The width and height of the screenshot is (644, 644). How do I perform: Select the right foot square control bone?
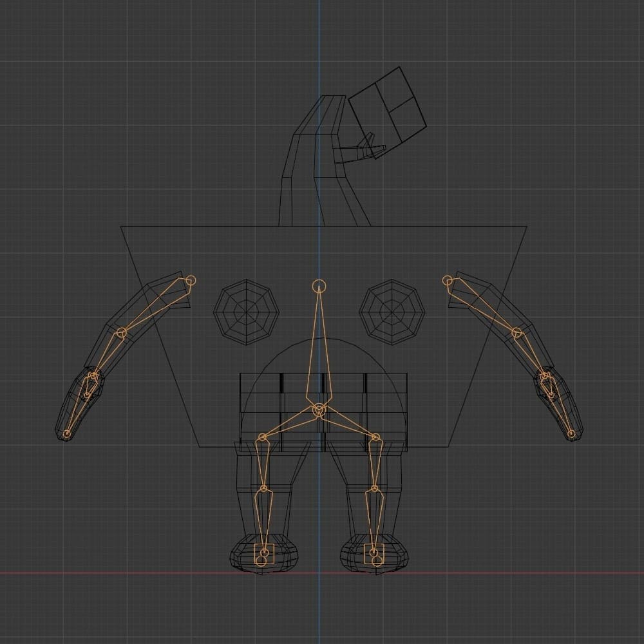(374, 553)
